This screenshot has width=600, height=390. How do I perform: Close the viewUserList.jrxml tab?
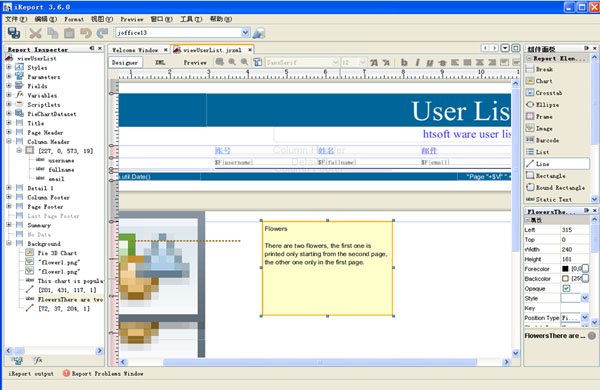tap(249, 50)
